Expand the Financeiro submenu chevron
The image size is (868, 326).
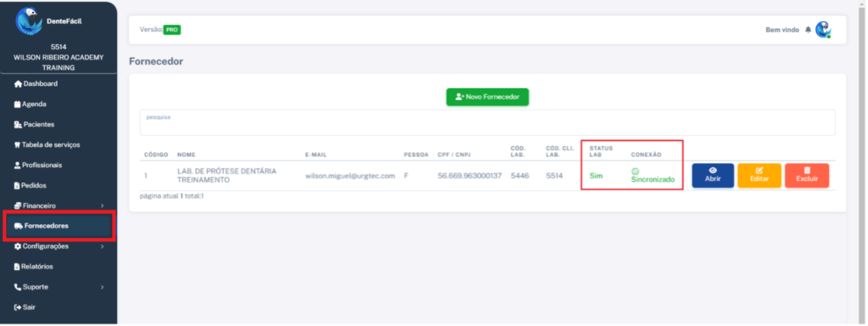pos(103,206)
